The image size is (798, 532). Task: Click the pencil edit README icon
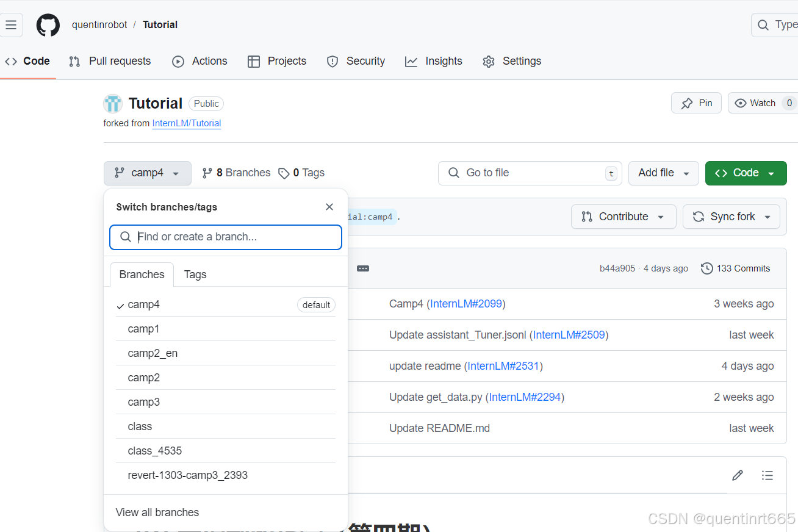[738, 475]
